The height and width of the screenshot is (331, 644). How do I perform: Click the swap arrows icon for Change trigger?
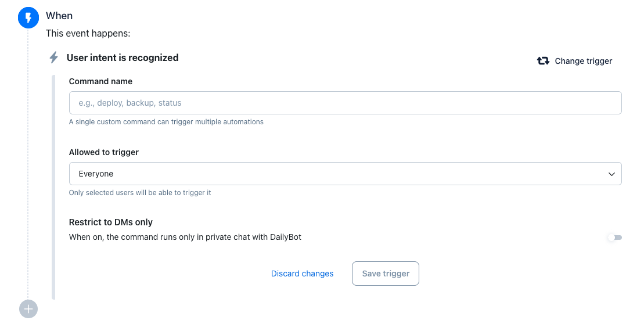(x=543, y=61)
